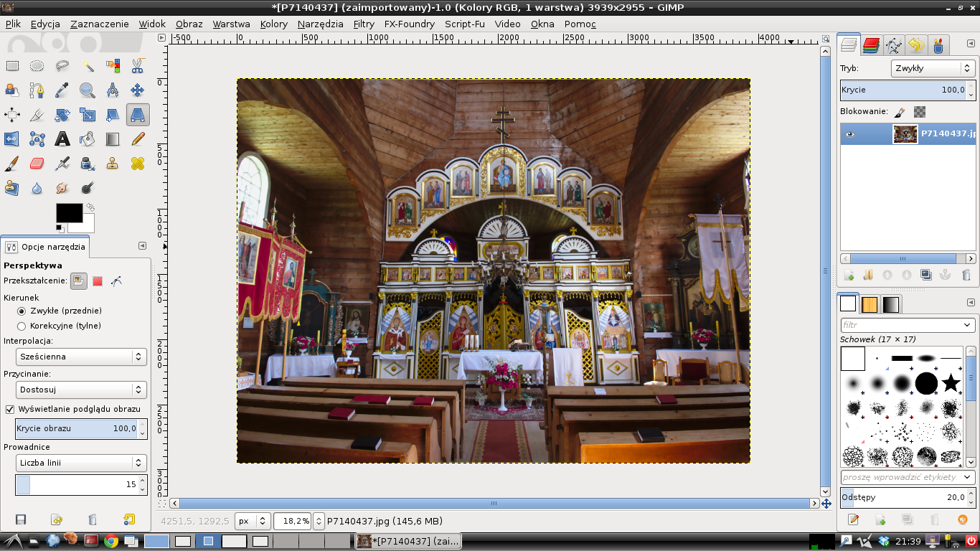Select the Pencil tool

138,139
